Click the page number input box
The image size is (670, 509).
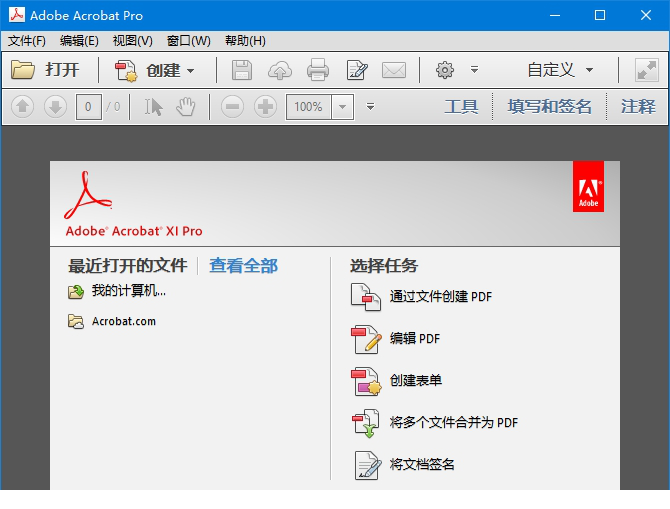(88, 107)
